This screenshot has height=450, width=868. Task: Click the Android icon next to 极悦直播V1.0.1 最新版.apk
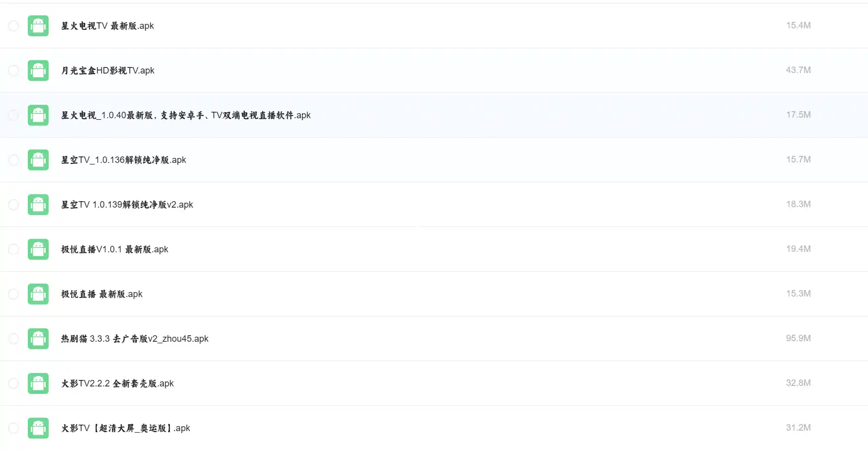click(x=38, y=249)
